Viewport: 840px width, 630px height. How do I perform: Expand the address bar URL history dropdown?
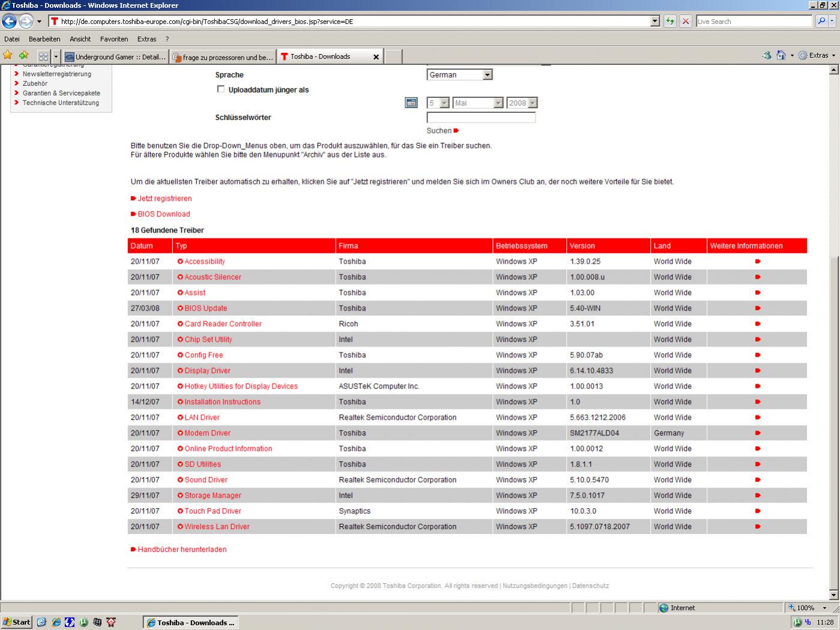[655, 21]
